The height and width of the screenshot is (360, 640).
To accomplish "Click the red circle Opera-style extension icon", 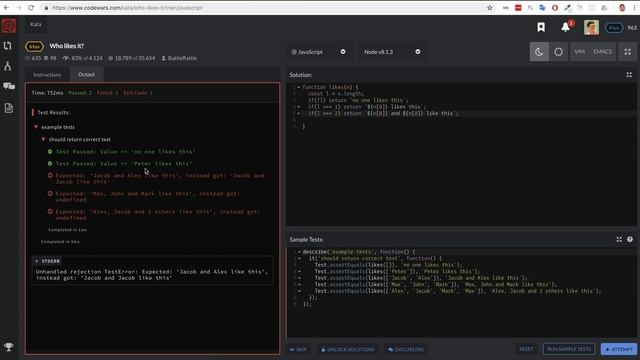I will pyautogui.click(x=555, y=8).
